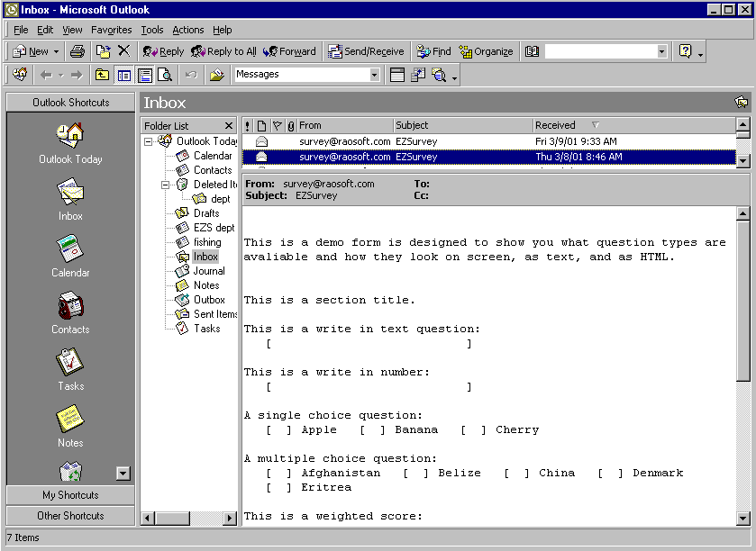Open Contacts shortcut in Outlook bar
The width and height of the screenshot is (756, 551).
pyautogui.click(x=70, y=312)
